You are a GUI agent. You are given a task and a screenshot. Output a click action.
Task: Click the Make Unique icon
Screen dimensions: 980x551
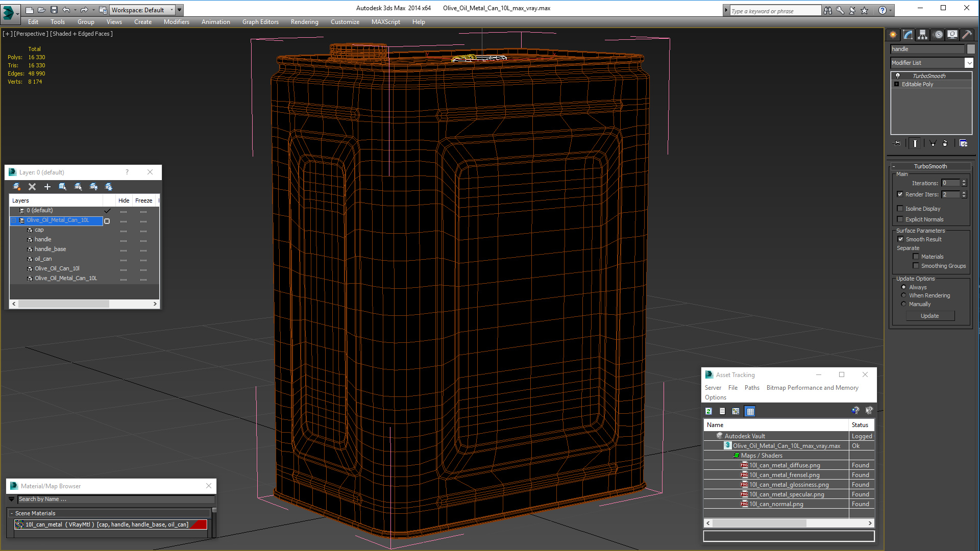[x=933, y=143]
